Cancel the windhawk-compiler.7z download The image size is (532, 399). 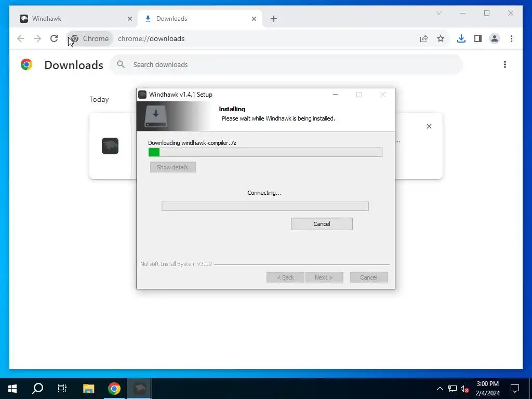coord(322,224)
